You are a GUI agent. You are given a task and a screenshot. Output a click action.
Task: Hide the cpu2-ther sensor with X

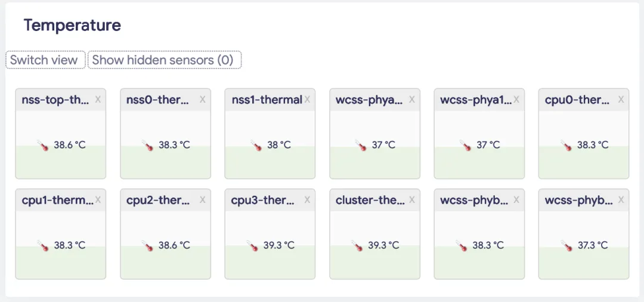203,200
